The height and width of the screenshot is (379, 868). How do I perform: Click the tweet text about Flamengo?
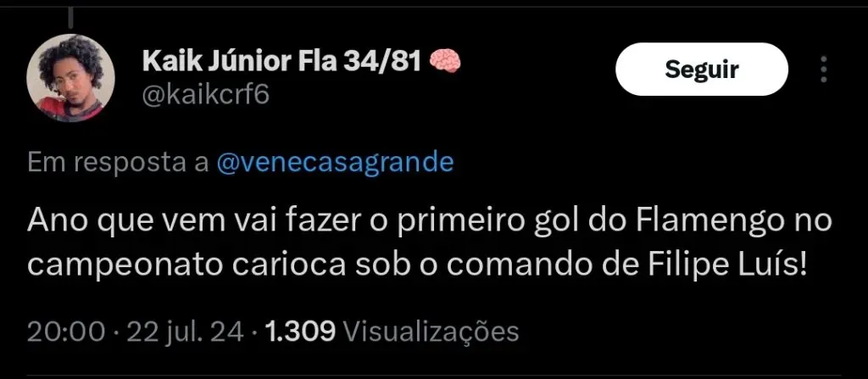click(x=430, y=244)
